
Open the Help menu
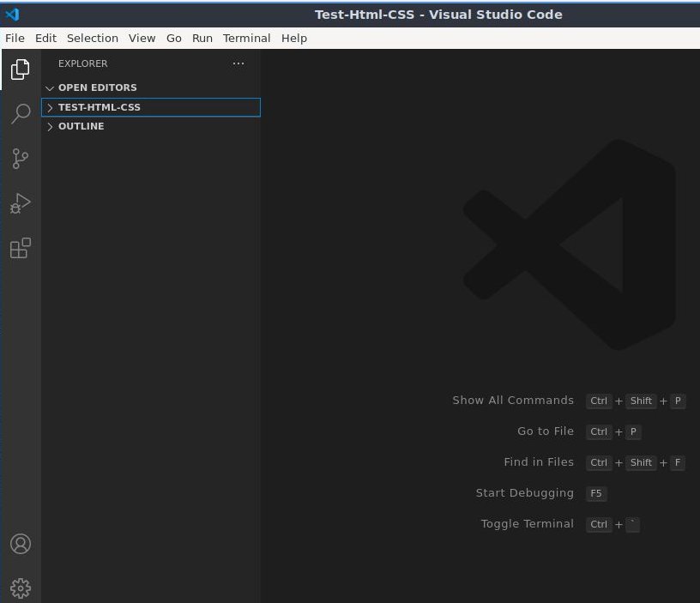[294, 39]
